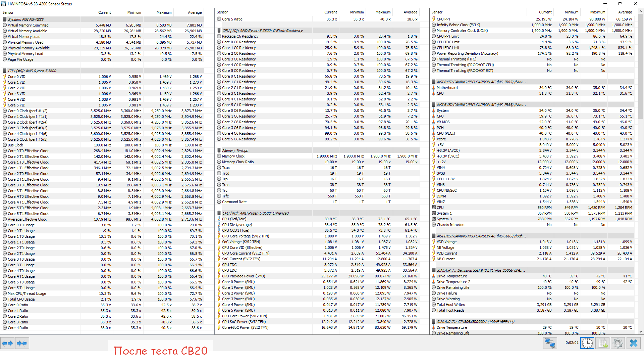Start logging with the sheet-plus icon
644x360 pixels.
(603, 343)
